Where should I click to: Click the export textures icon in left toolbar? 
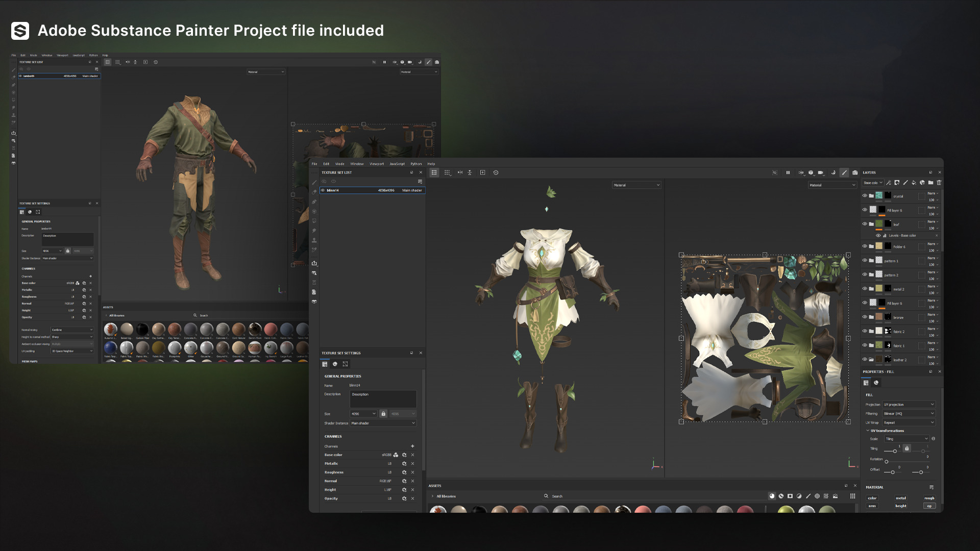314,263
